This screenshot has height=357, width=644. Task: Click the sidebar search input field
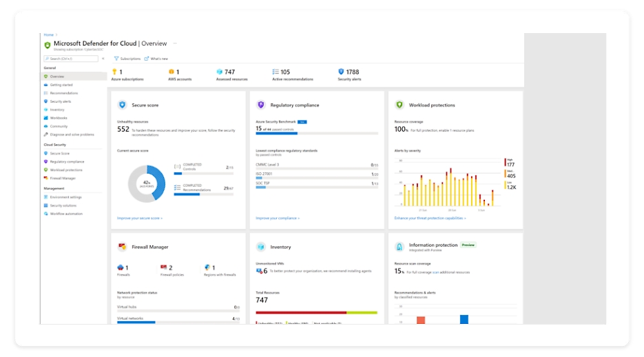(73, 59)
